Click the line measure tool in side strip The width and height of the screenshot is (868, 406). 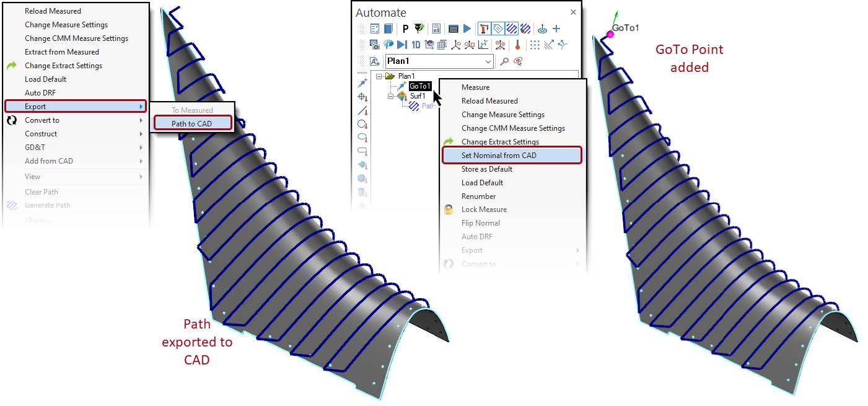pos(362,110)
